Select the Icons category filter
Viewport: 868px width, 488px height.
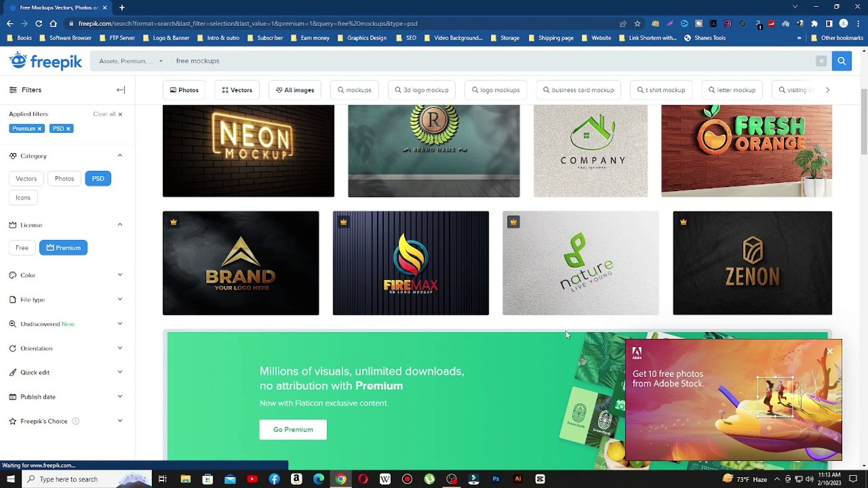[23, 197]
